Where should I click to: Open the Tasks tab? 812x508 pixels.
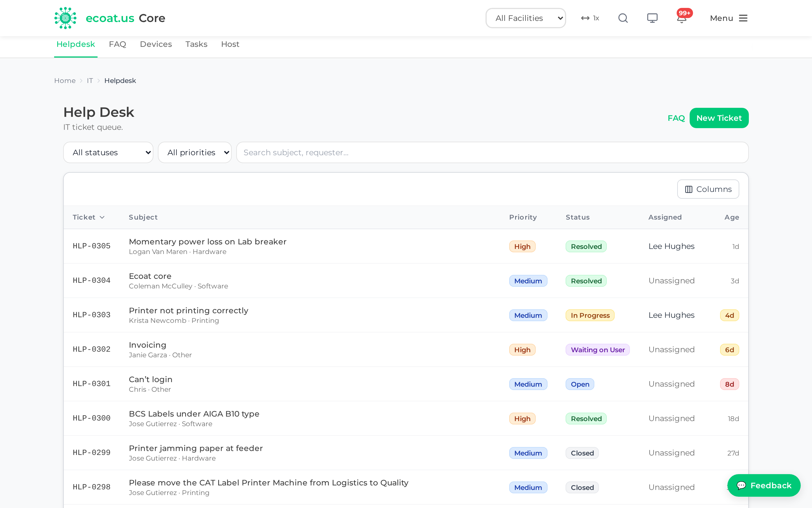(196, 44)
